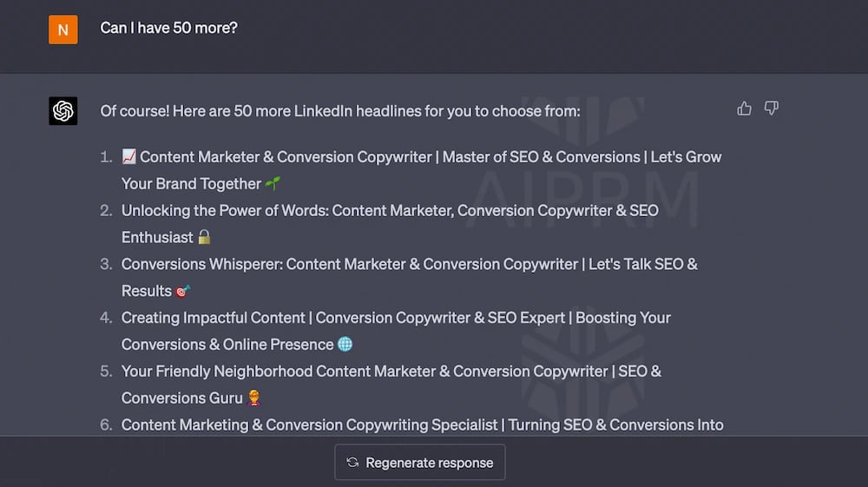Click the circular arrows regenerate icon

point(352,462)
